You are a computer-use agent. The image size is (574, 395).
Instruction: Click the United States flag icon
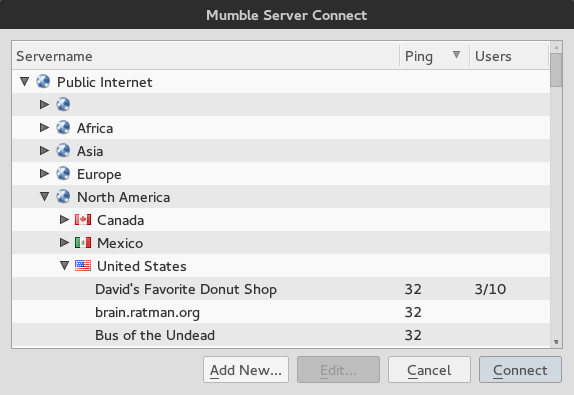click(x=83, y=266)
